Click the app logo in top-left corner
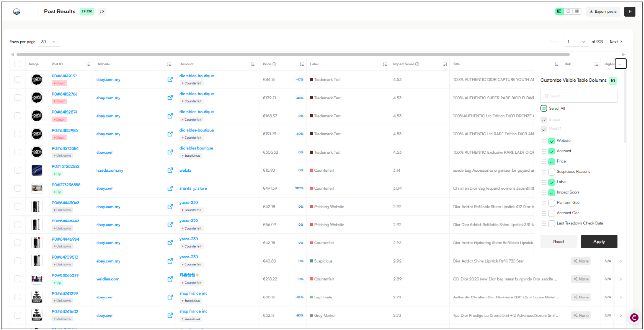Image resolution: width=644 pixels, height=330 pixels. tap(17, 11)
